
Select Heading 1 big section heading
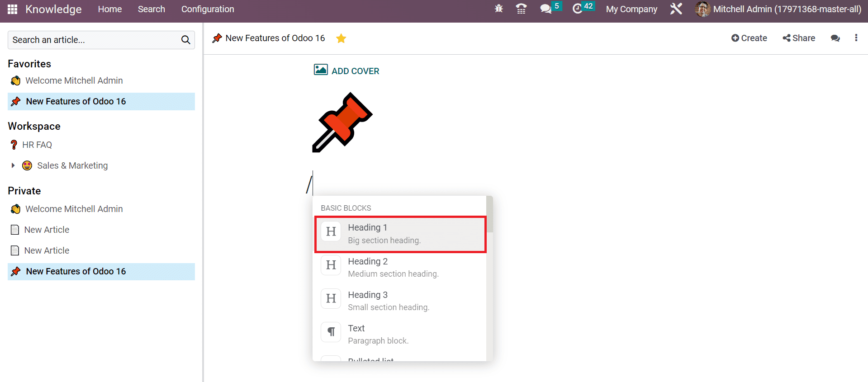point(400,234)
